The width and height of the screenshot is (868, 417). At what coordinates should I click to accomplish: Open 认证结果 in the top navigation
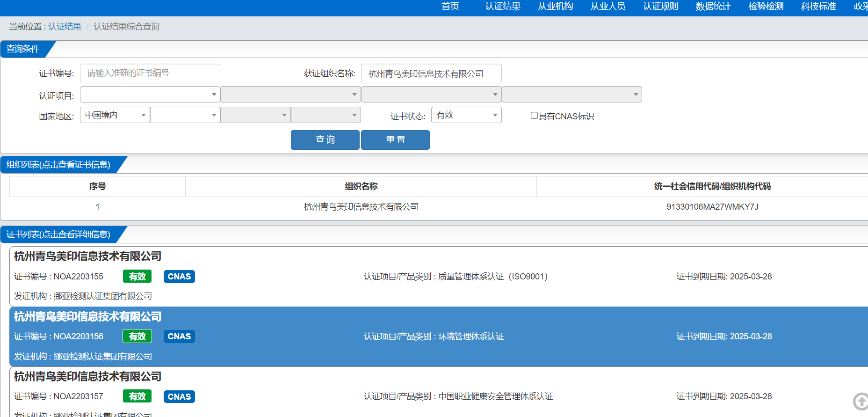point(503,7)
